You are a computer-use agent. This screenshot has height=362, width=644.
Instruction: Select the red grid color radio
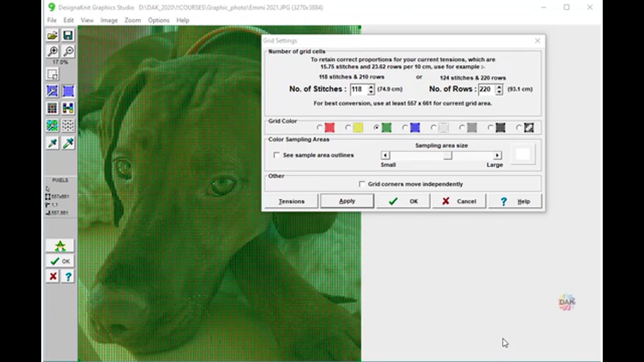click(319, 128)
